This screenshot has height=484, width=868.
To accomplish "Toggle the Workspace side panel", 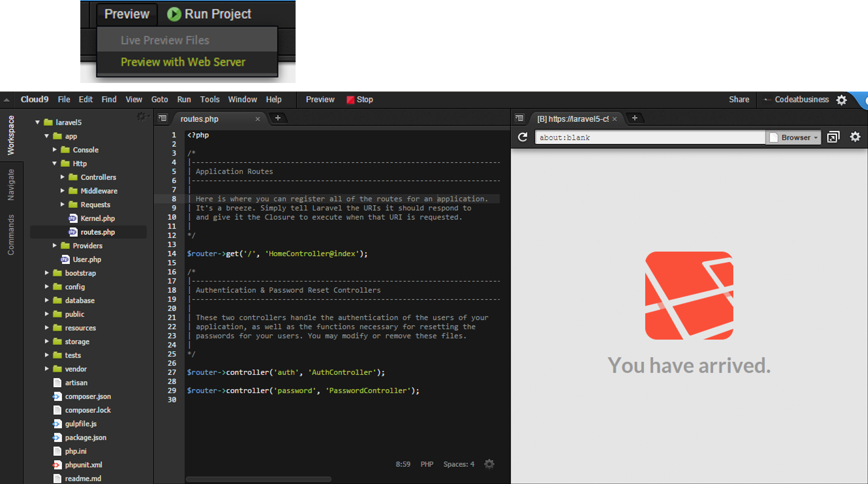I will (11, 135).
